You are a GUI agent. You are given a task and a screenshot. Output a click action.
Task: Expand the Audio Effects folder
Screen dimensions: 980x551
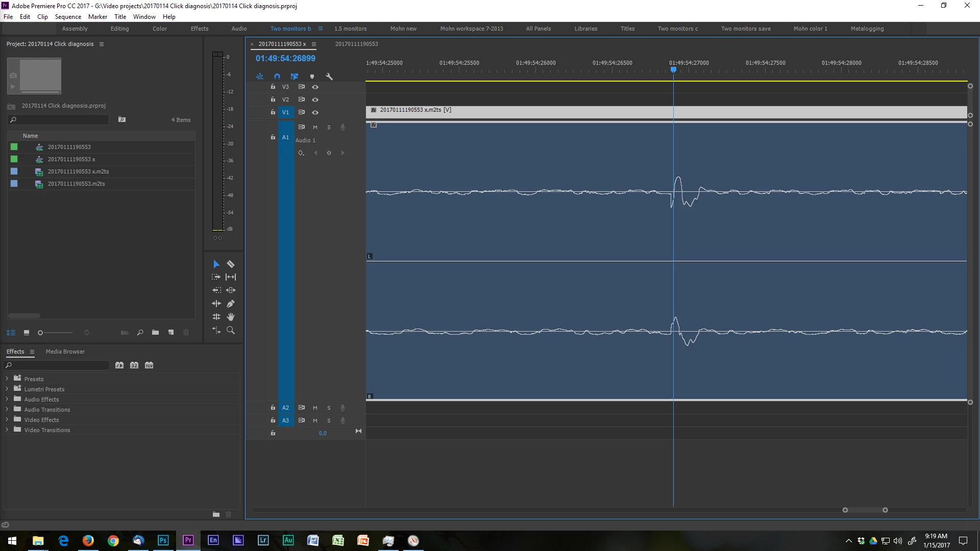tap(7, 399)
